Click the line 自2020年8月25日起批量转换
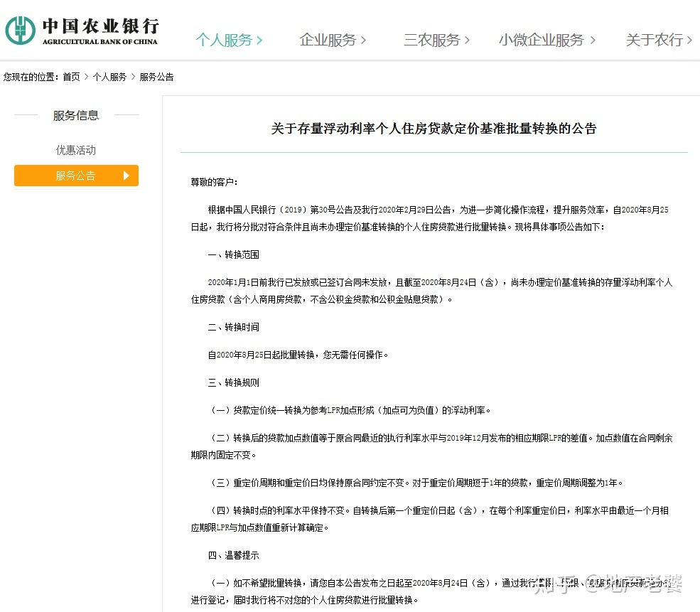700x612 pixels. pyautogui.click(x=298, y=355)
